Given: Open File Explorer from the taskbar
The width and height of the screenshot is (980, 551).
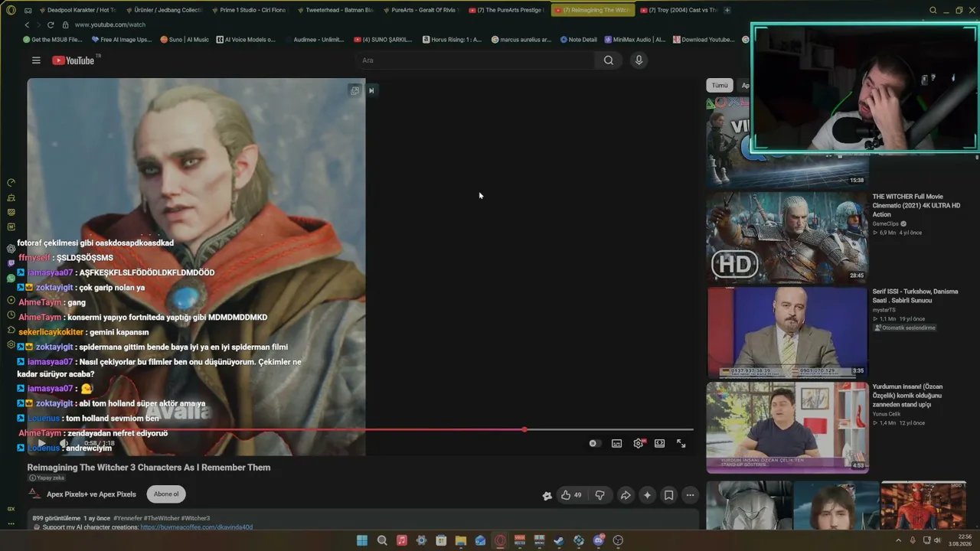Looking at the screenshot, I should click(461, 540).
